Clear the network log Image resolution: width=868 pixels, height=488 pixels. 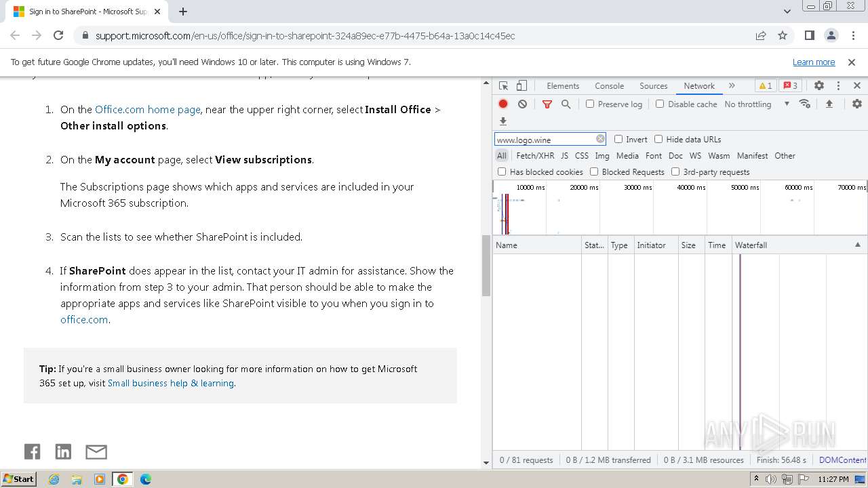click(x=522, y=104)
